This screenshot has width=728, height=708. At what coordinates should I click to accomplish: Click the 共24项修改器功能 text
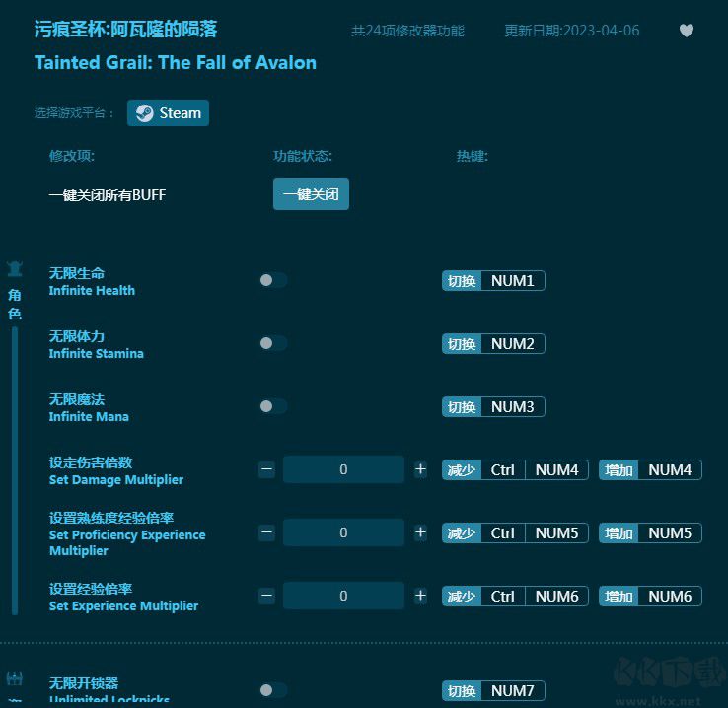pyautogui.click(x=407, y=31)
